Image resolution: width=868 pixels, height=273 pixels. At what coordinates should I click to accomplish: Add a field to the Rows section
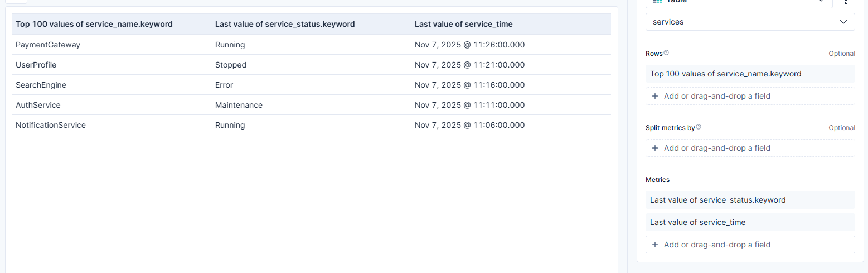pyautogui.click(x=750, y=96)
